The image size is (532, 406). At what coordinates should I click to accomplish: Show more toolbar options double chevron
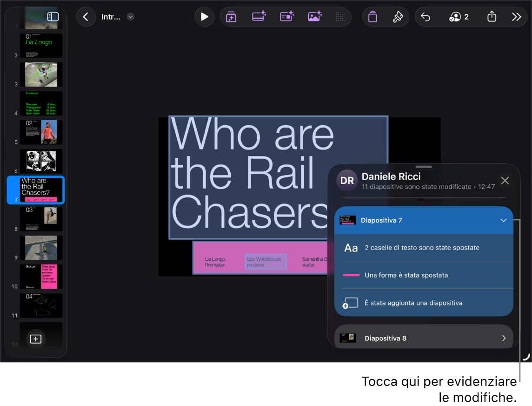coord(516,17)
